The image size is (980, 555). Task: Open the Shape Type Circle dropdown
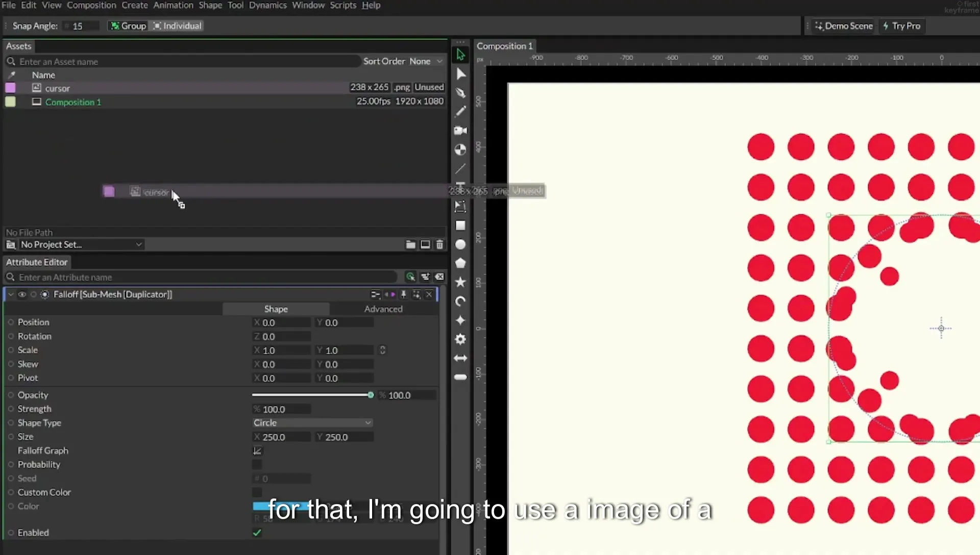point(312,423)
